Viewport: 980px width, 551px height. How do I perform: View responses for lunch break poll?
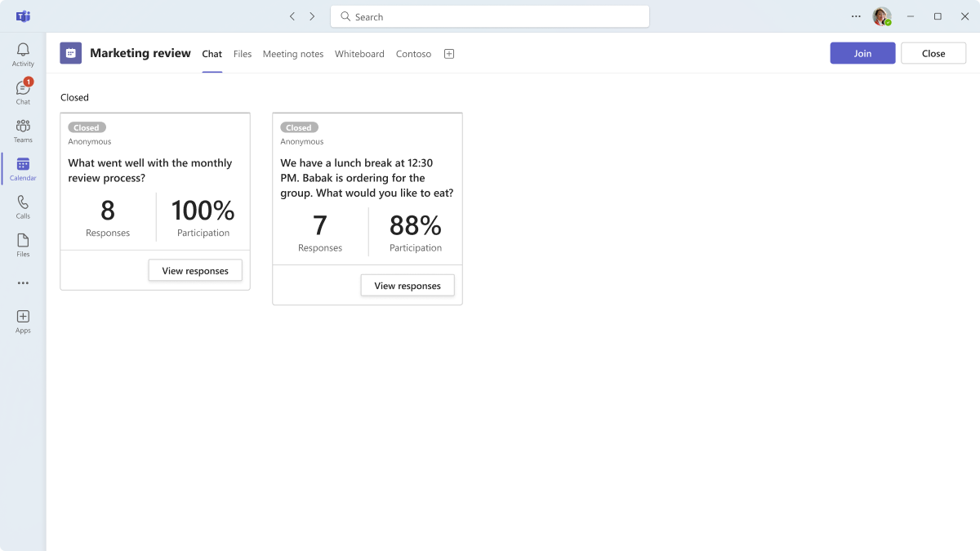point(408,286)
